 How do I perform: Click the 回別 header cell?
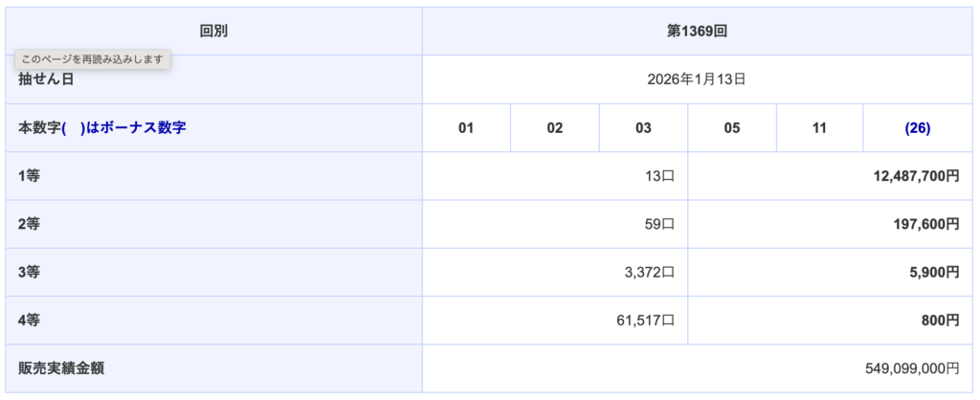pos(213,32)
